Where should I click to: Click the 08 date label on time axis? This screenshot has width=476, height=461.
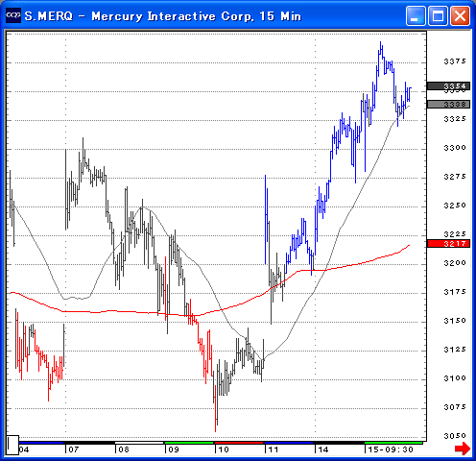coord(124,449)
